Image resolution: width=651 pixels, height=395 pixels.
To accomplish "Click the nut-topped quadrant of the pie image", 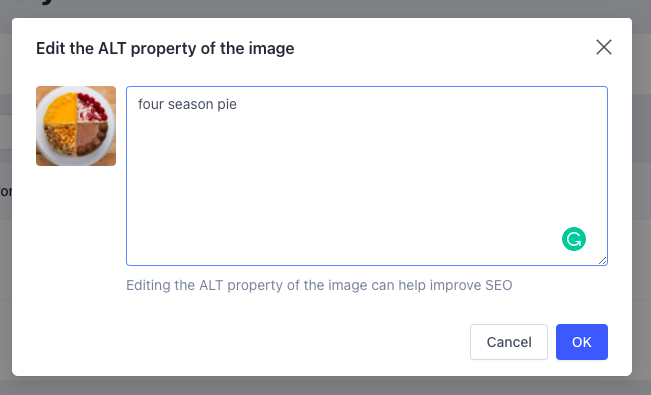I will click(x=61, y=140).
